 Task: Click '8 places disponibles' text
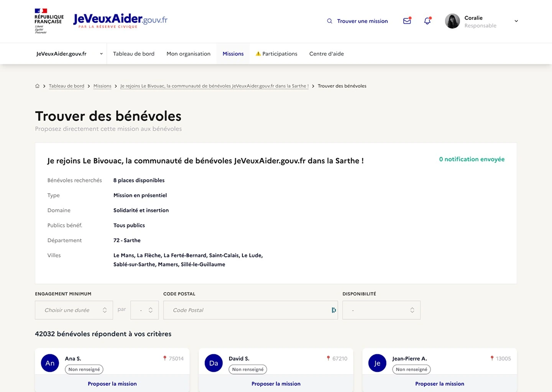(139, 180)
